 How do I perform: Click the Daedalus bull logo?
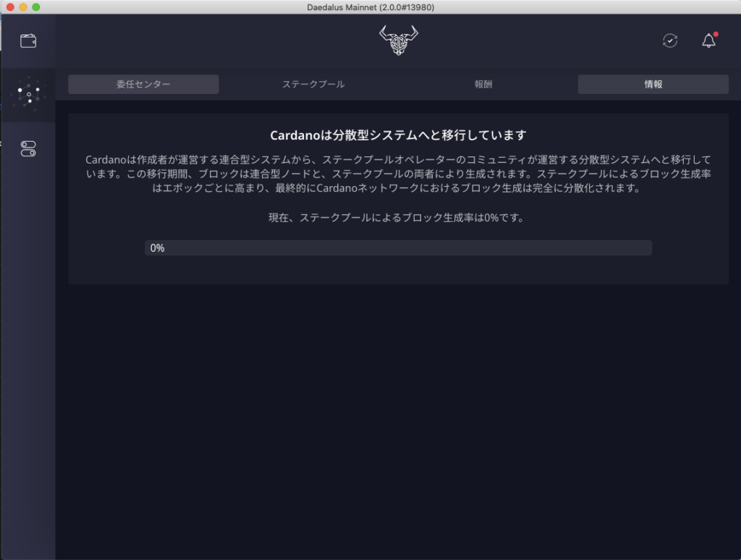399,41
